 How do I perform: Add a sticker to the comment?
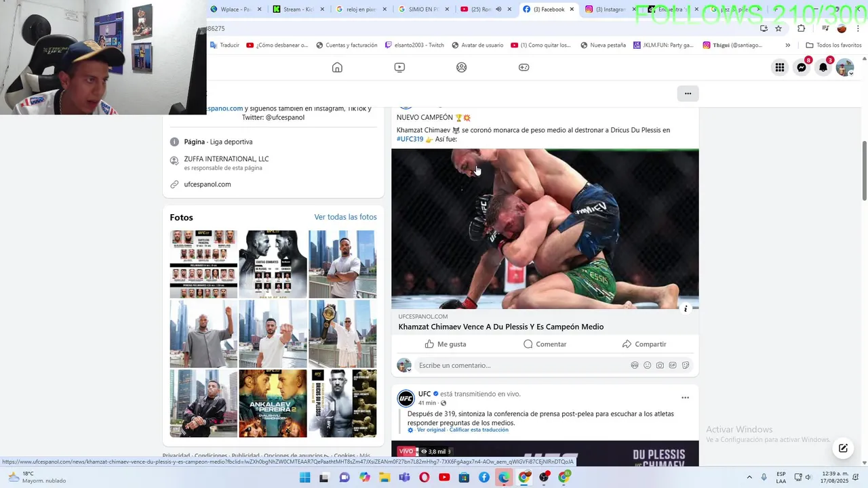(x=686, y=365)
